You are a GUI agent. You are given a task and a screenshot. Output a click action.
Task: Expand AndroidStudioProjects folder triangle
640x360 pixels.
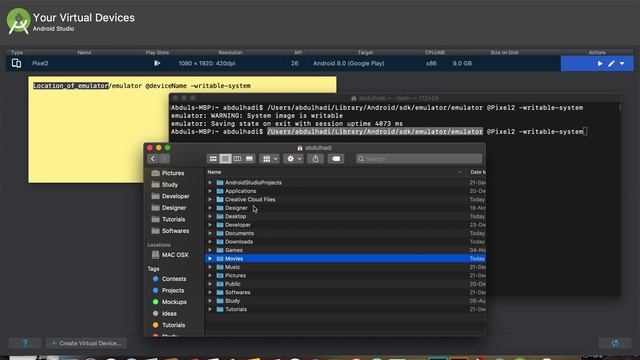point(210,182)
